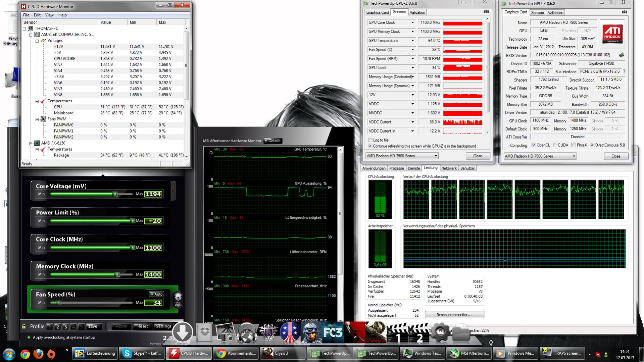
Task: Click the BIOS version save chip icon
Action: [622, 55]
